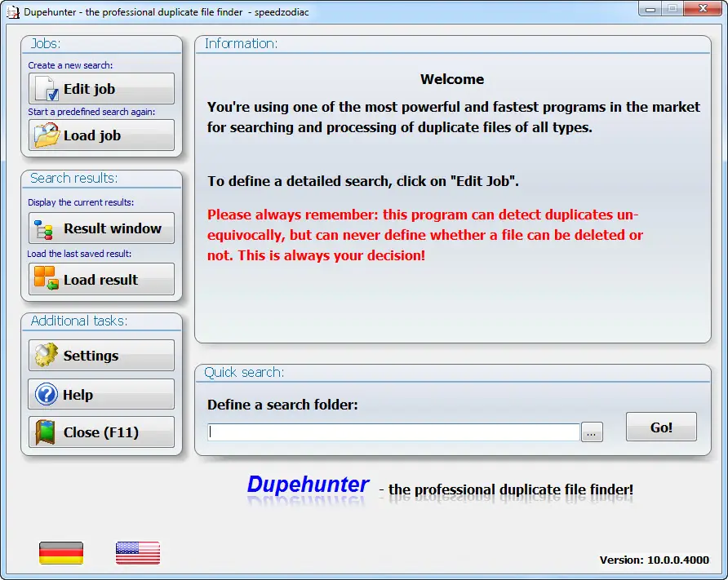
Task: Click the 'Jobs:' panel header
Action: coord(46,43)
